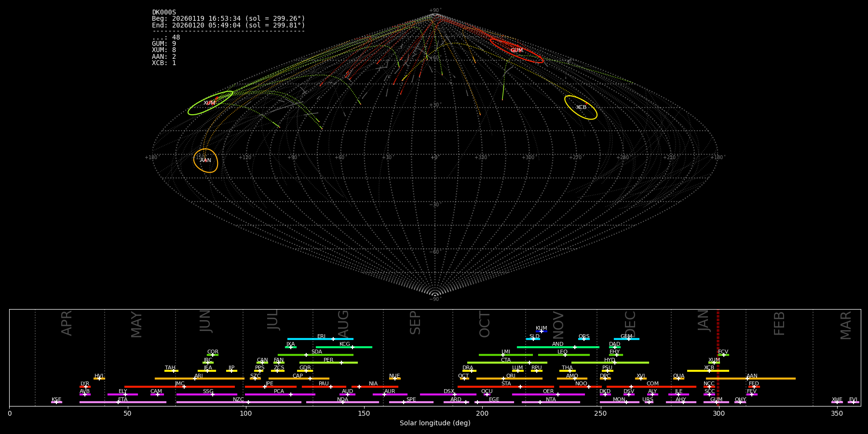
Task: Click the yellow XCB radiant ellipse on map
Action: point(581,107)
